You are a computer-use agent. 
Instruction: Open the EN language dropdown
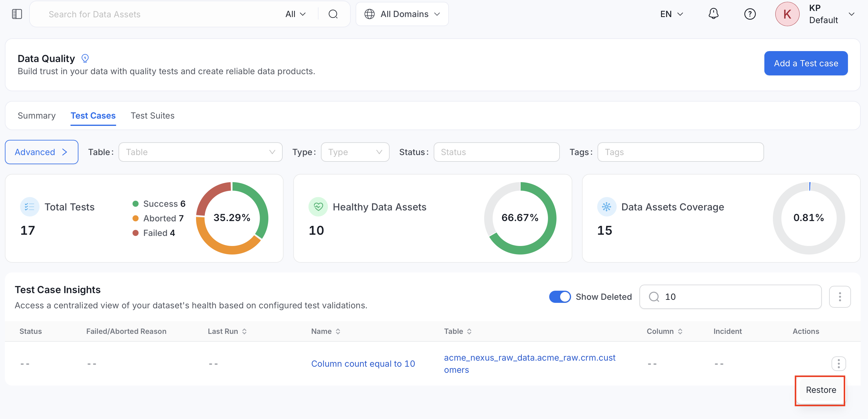[672, 14]
